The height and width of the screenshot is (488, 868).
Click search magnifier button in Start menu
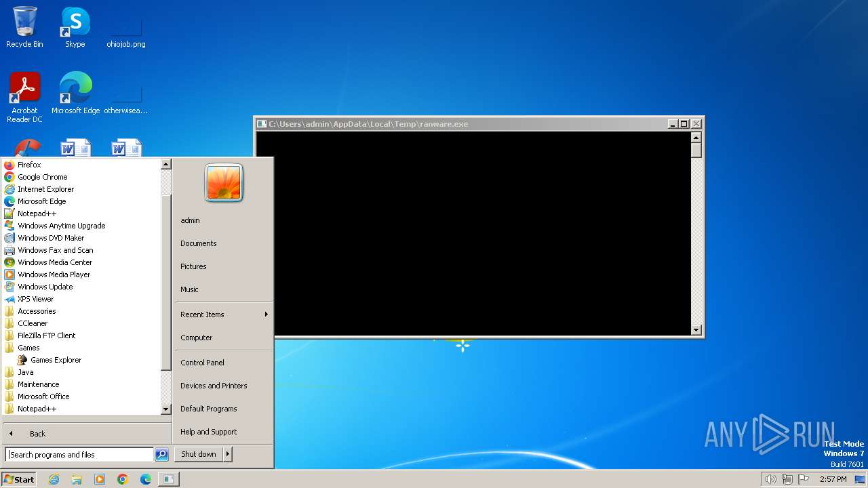tap(161, 455)
